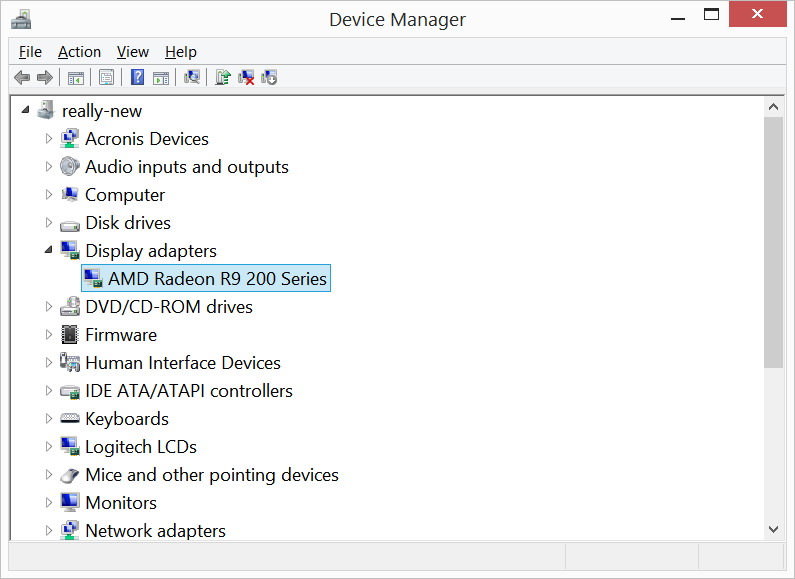Open the View menu
The image size is (795, 579).
click(132, 52)
